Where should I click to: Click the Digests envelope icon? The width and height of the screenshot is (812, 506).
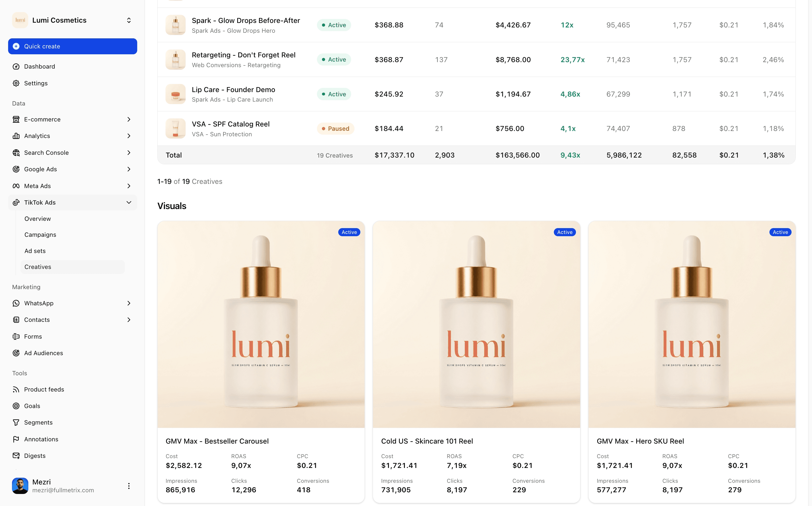coord(16,456)
